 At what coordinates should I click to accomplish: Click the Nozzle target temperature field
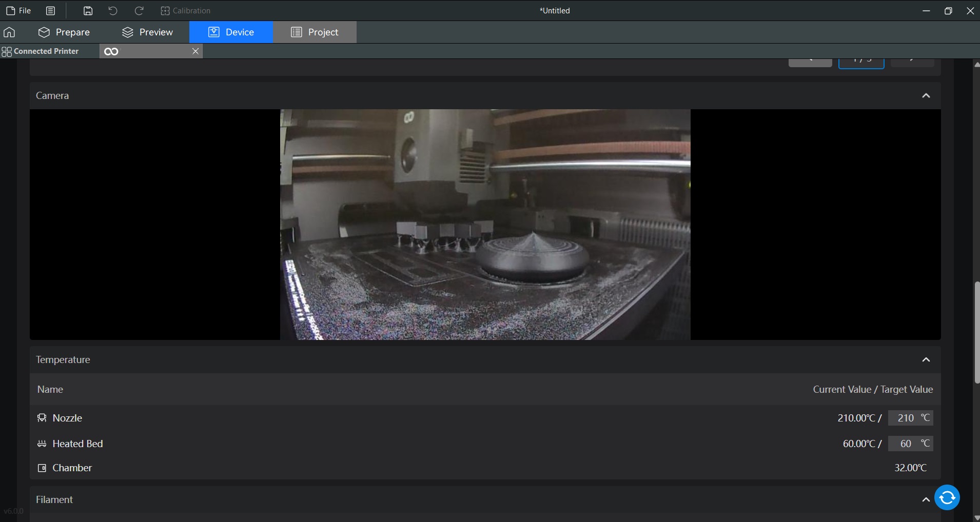coord(905,418)
